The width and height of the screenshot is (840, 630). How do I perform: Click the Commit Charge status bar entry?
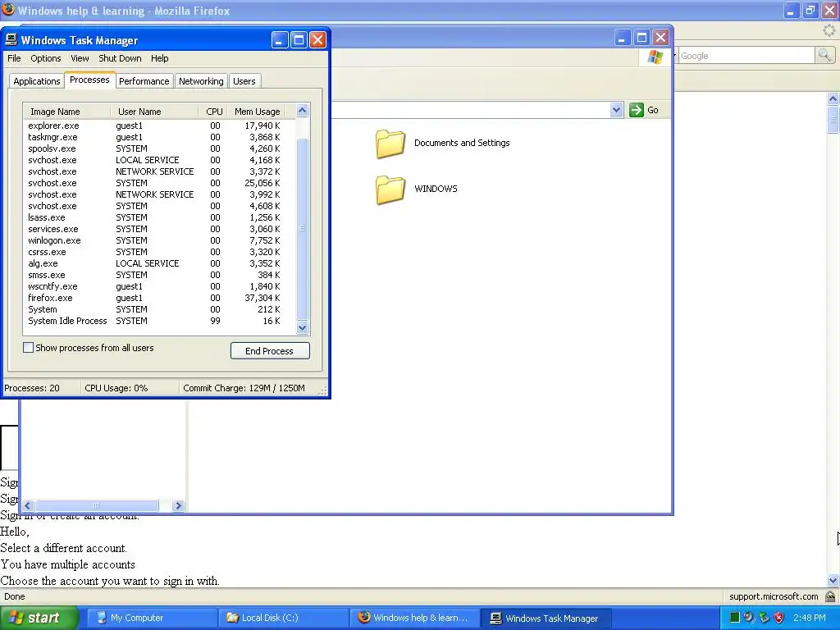(x=244, y=388)
